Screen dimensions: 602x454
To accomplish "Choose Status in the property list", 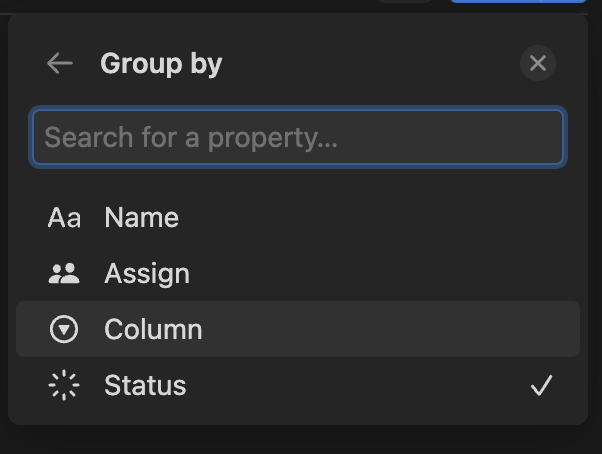I will pos(145,386).
